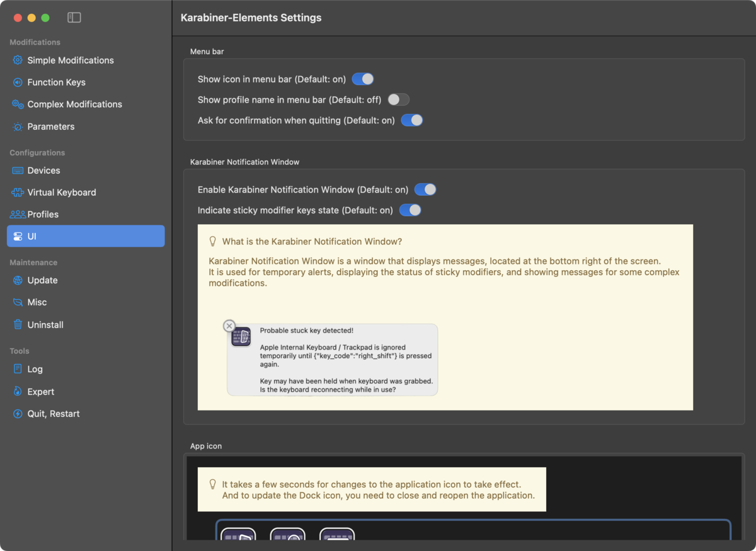The height and width of the screenshot is (551, 756).
Task: Click the Profiles people icon
Action: point(18,215)
